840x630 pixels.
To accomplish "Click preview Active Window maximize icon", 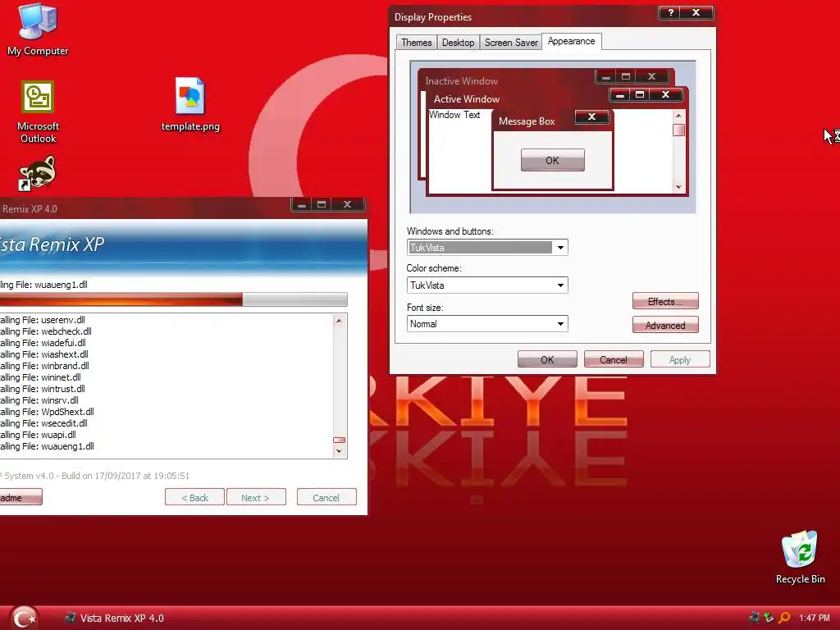I will pyautogui.click(x=640, y=95).
